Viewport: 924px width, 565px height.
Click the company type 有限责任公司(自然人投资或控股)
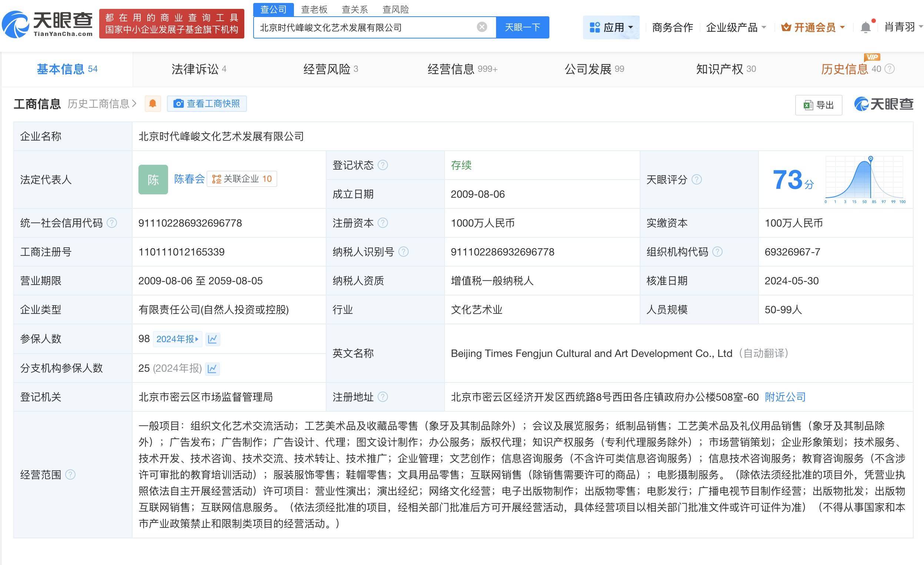click(x=214, y=310)
